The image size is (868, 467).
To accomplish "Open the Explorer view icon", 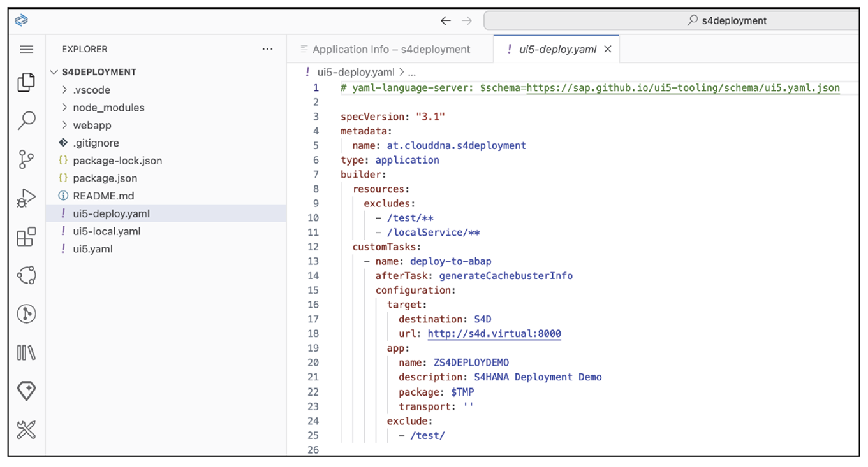I will 26,82.
